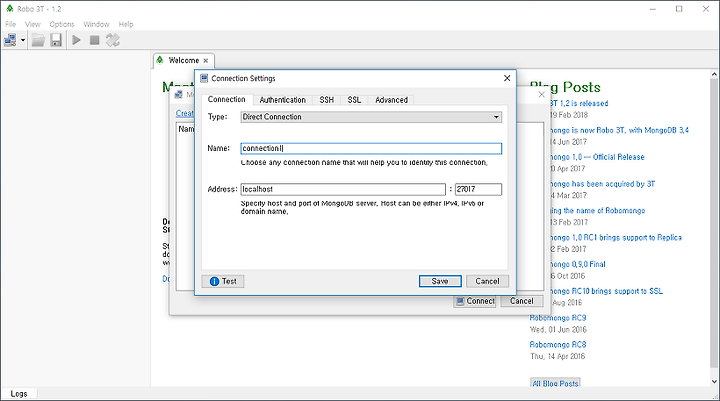Click the scrollbar down arrow

714,381
